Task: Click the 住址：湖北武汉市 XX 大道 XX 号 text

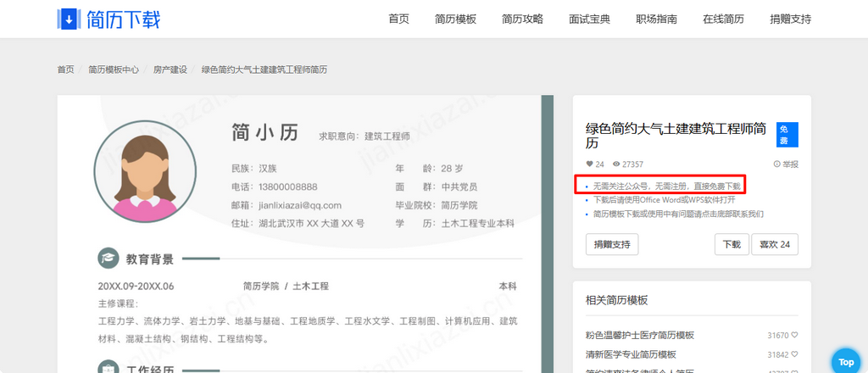Action: tap(298, 224)
